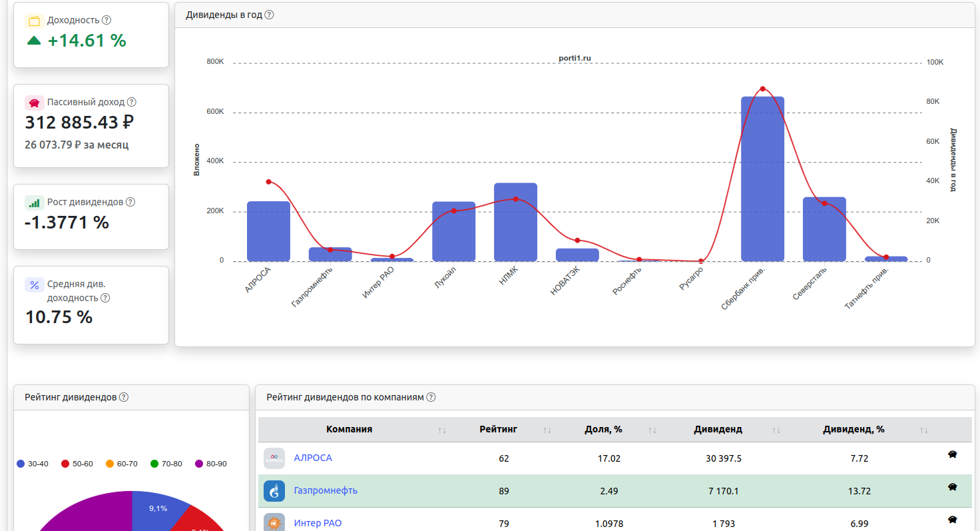Viewport: 980px width, 531px height.
Task: Click the 26 073.79 ₽ за месяц text
Action: pyautogui.click(x=77, y=145)
